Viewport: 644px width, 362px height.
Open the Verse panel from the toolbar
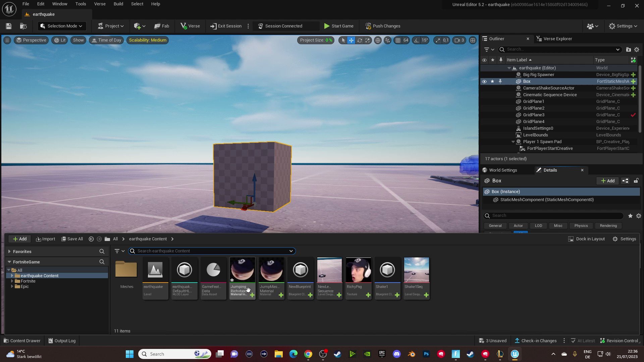[190, 26]
